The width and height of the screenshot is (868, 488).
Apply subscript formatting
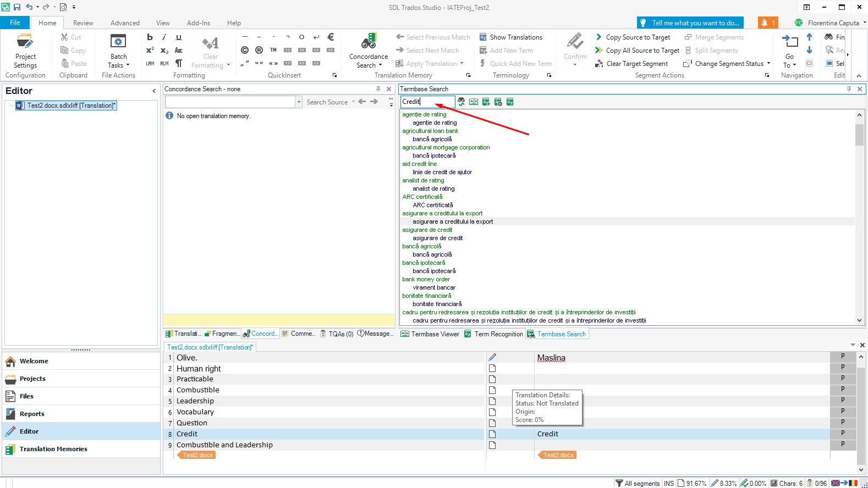point(164,50)
